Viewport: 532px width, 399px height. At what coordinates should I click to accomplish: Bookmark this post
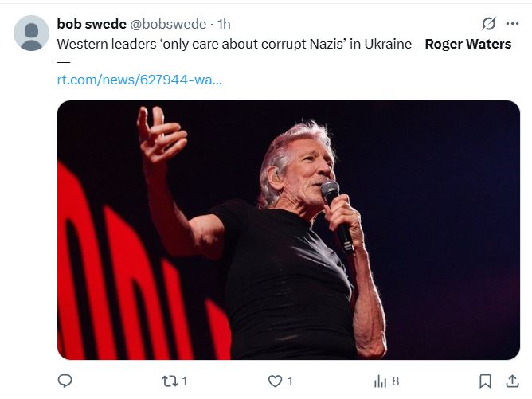pyautogui.click(x=485, y=381)
